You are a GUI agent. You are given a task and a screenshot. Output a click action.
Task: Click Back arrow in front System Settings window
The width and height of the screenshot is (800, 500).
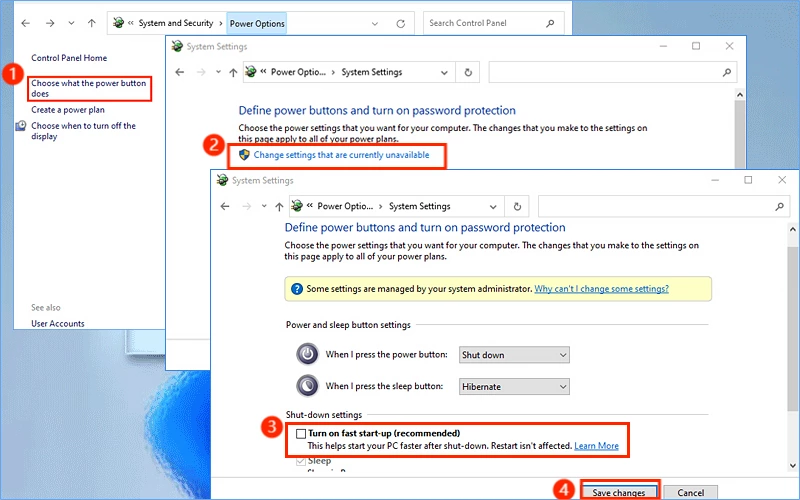[225, 206]
